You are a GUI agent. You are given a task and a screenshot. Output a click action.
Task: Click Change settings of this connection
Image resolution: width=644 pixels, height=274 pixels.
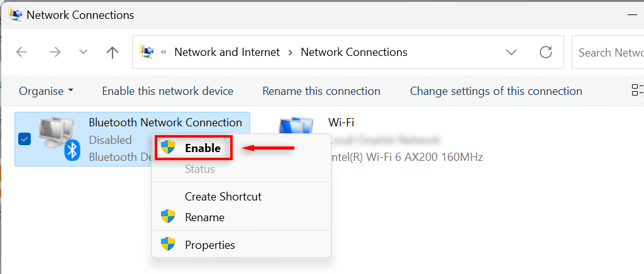pyautogui.click(x=496, y=91)
